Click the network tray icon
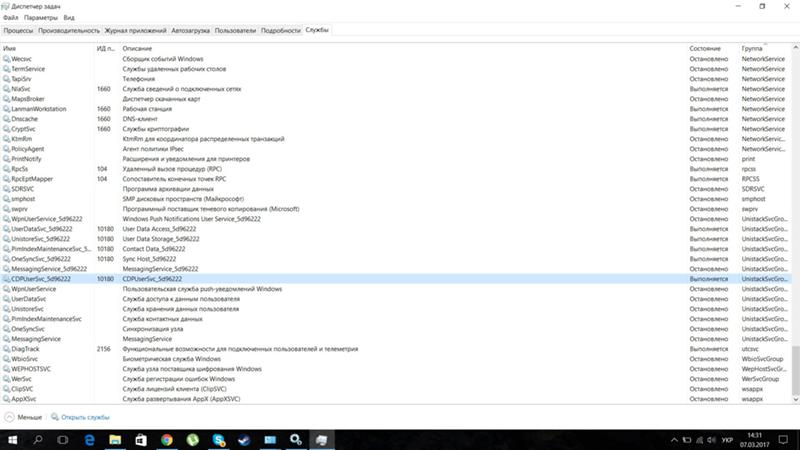 [x=699, y=440]
